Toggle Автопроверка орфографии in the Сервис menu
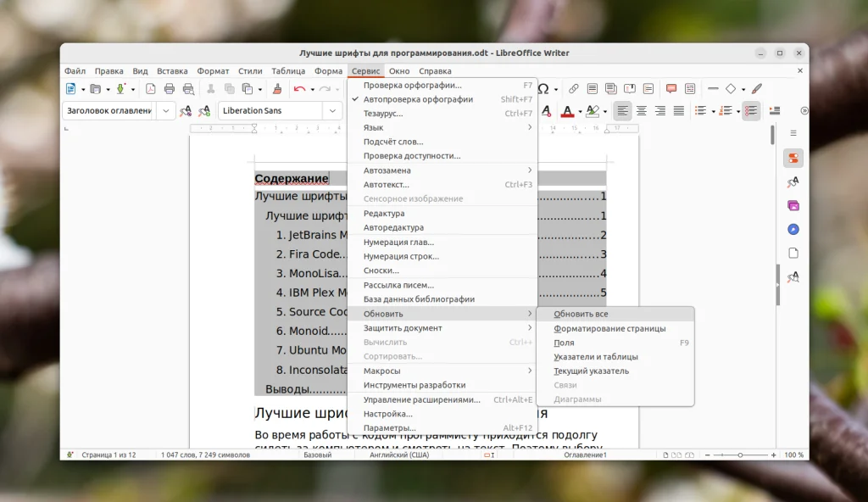Image resolution: width=868 pixels, height=502 pixels. click(x=424, y=98)
